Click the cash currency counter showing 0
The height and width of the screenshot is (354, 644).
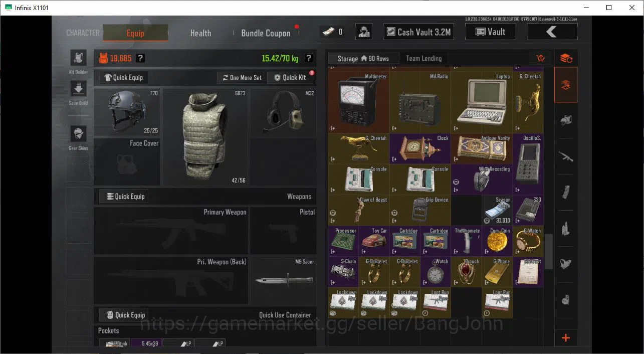click(332, 32)
